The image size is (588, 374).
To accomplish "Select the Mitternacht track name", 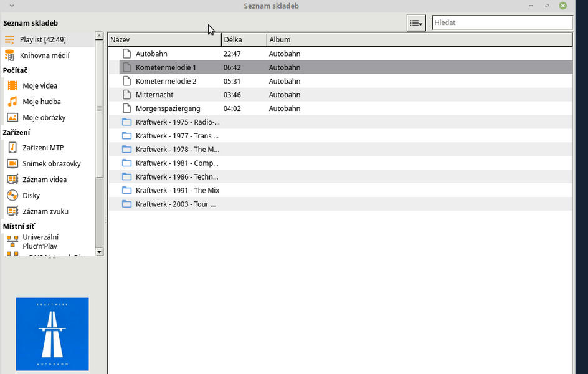I will pos(154,95).
